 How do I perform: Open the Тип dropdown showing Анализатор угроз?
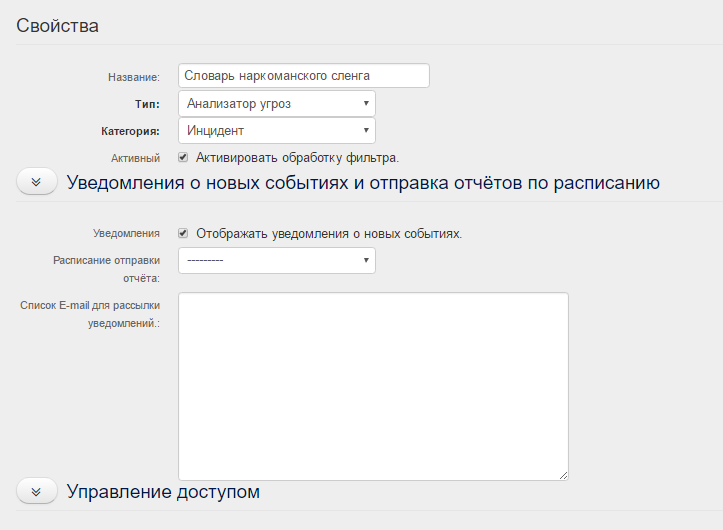coord(277,103)
